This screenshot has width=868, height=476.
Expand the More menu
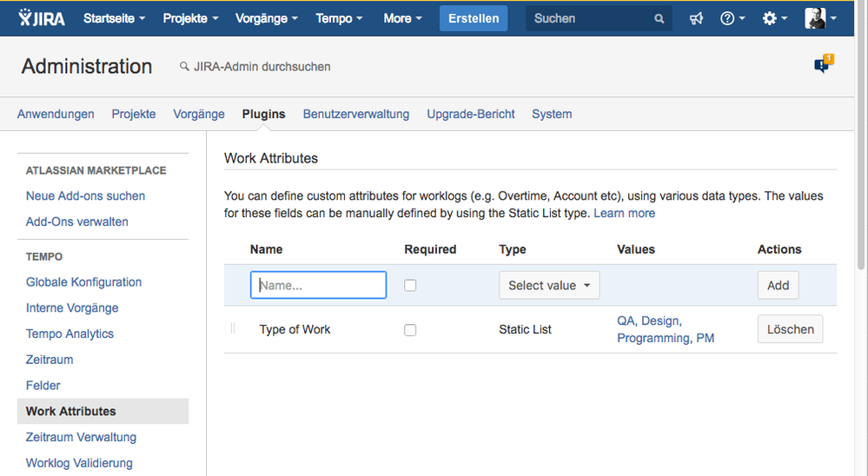402,18
